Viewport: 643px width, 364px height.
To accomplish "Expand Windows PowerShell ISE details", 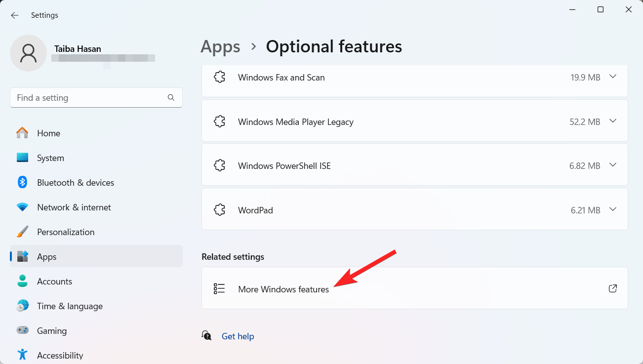I will tap(613, 165).
